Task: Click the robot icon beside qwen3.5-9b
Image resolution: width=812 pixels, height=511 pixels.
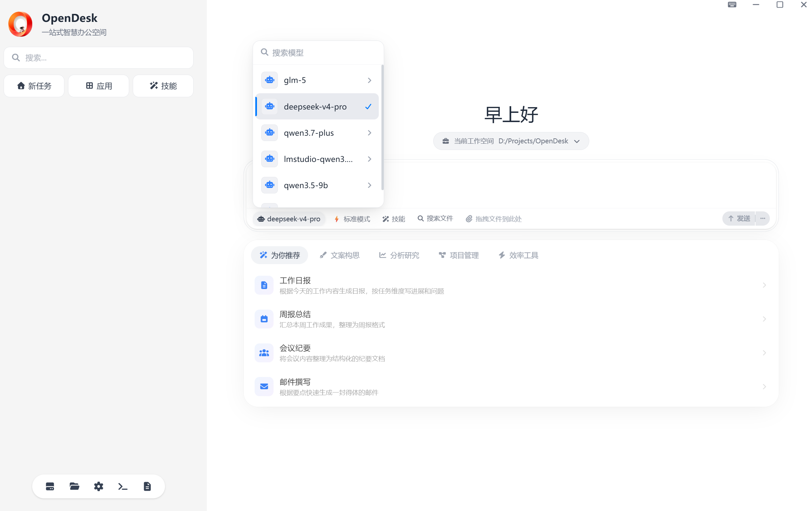Action: [x=270, y=185]
